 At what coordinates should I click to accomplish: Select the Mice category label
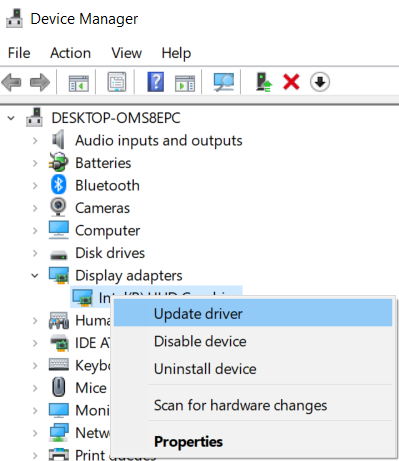tap(91, 388)
